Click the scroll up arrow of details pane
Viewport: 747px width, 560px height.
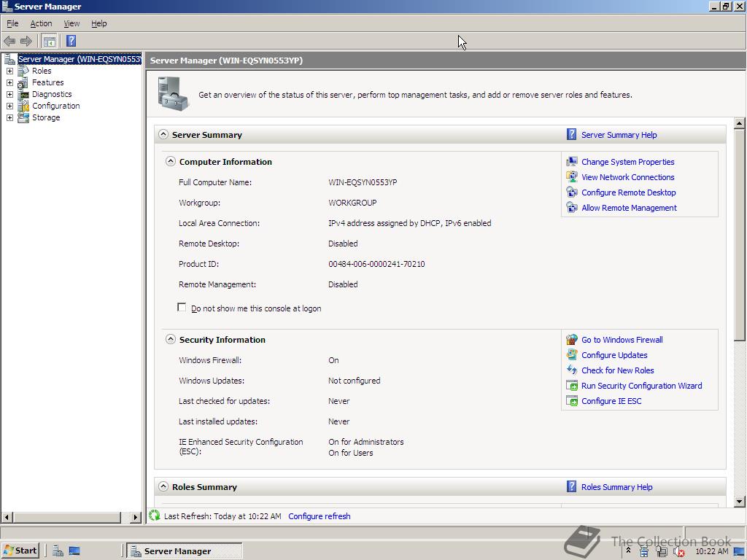click(739, 122)
